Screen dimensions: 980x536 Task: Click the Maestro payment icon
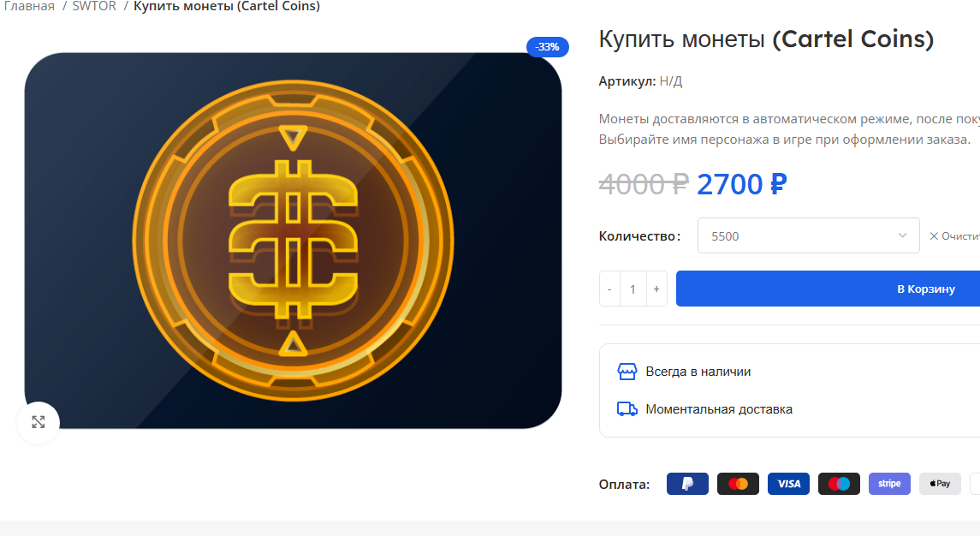[x=840, y=484]
